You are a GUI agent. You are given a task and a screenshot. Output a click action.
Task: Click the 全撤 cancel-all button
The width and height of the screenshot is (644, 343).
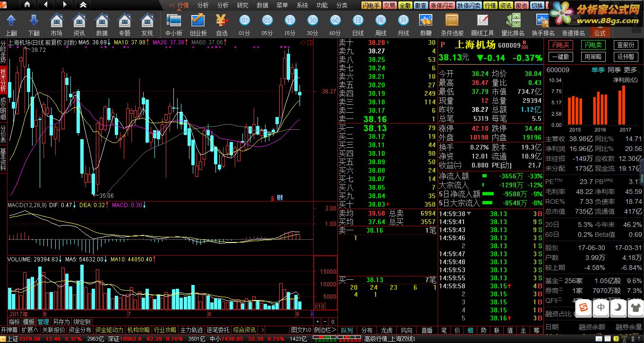405,5
